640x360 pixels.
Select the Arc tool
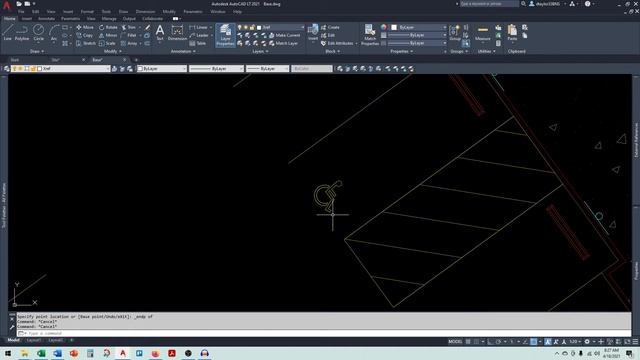point(54,32)
